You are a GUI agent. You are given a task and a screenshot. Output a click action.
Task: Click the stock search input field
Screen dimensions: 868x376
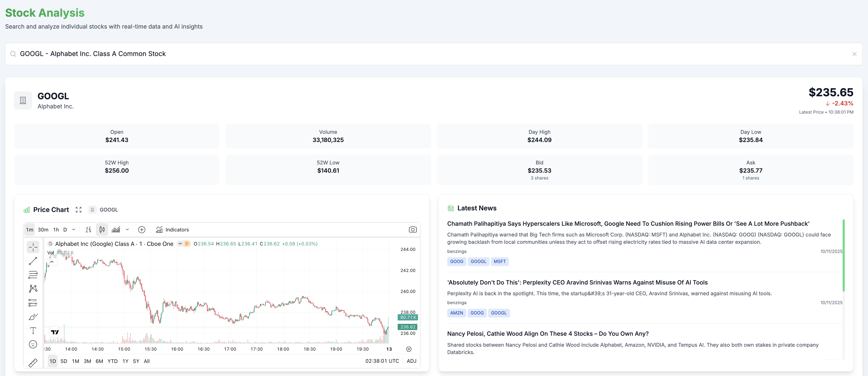tap(434, 54)
